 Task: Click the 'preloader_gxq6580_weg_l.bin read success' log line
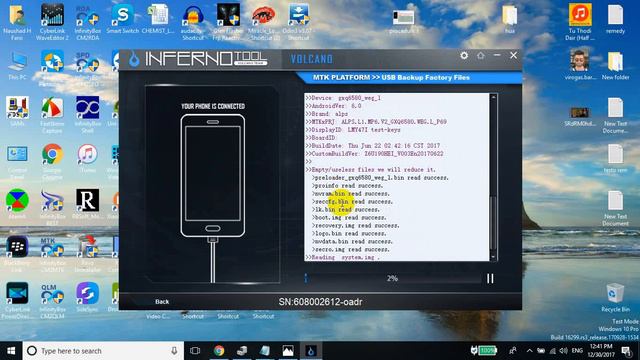click(x=380, y=178)
